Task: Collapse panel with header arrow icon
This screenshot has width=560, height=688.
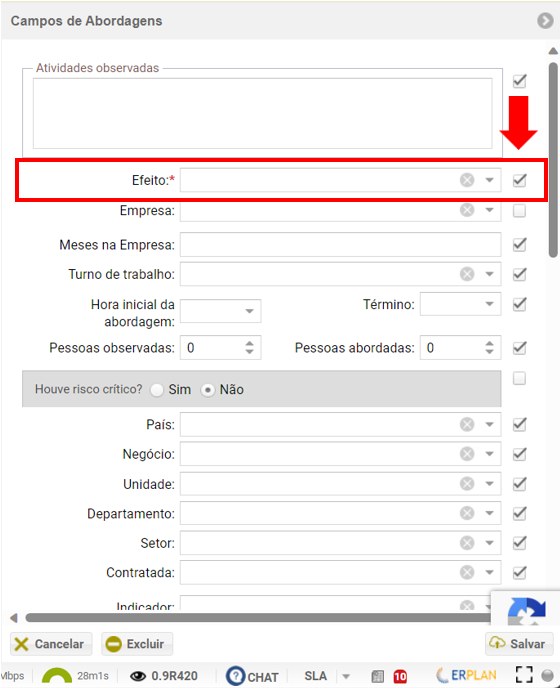Action: tap(545, 21)
